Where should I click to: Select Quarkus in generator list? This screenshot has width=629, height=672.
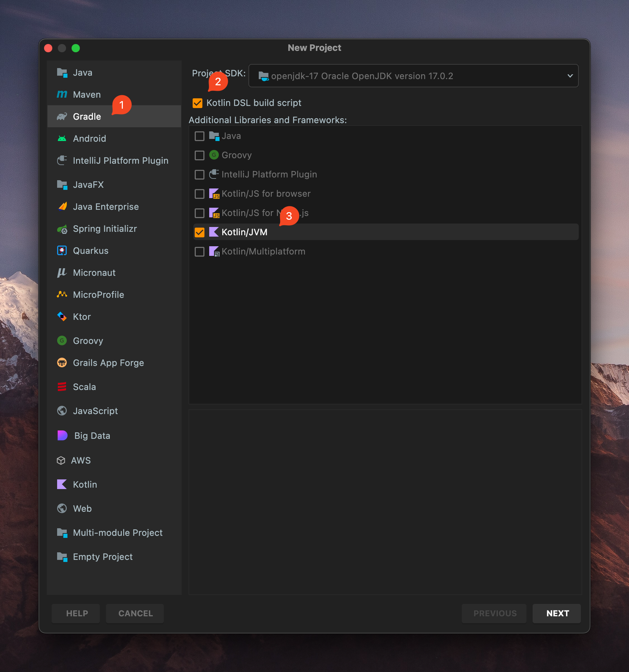click(x=114, y=251)
